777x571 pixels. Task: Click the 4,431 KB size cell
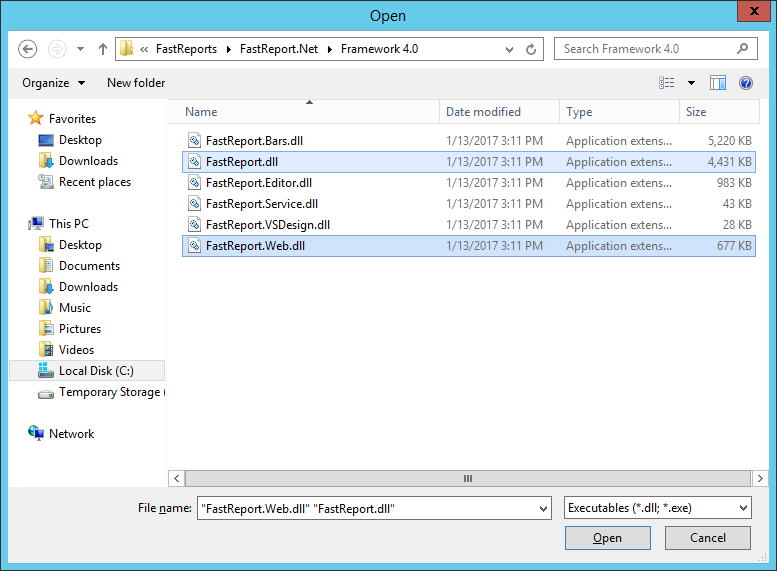click(x=729, y=162)
